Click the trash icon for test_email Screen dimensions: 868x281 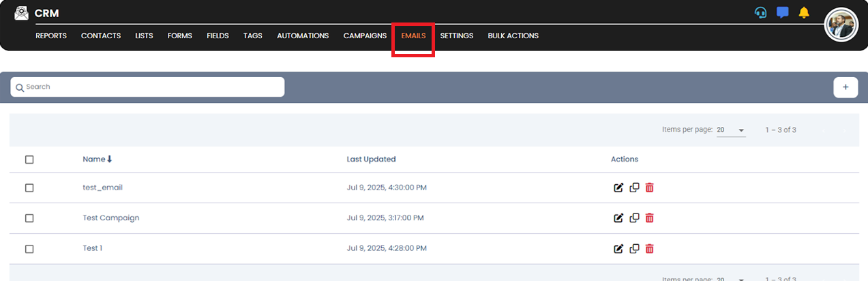pyautogui.click(x=649, y=188)
